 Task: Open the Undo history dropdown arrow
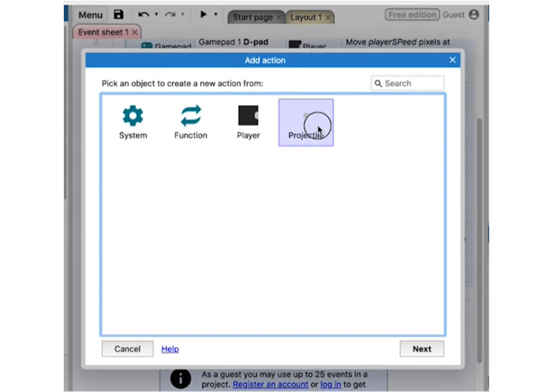point(157,14)
